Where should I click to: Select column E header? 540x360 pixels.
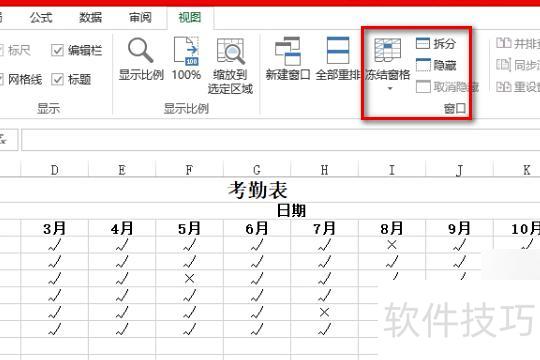(122, 169)
